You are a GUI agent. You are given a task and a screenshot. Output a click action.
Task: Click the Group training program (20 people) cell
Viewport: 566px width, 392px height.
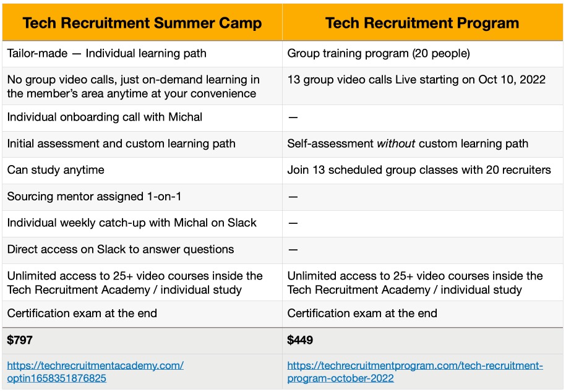click(x=422, y=53)
